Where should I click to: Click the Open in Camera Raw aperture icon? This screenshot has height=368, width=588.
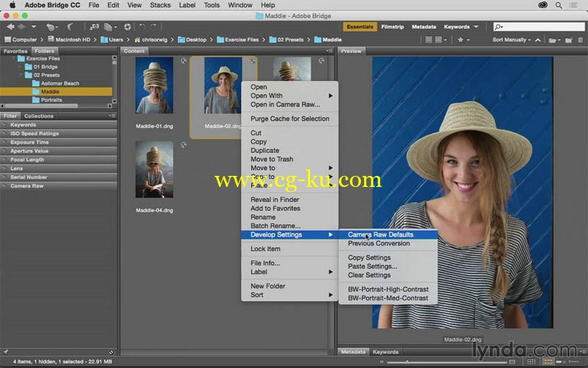127,26
